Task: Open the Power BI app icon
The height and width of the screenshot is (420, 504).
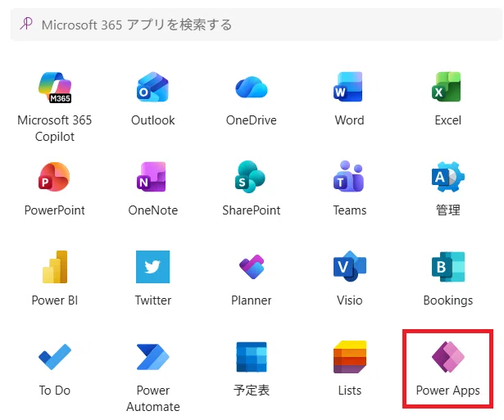Action: [55, 267]
